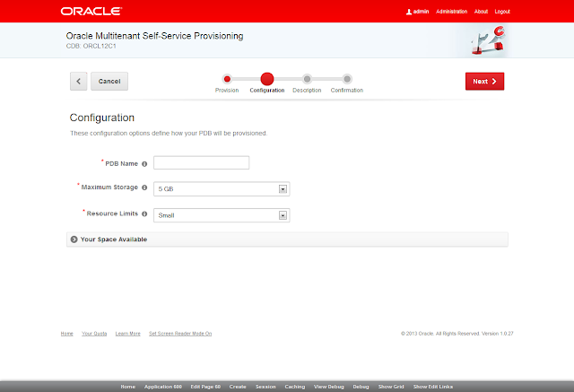Click Home in developer toolbar

click(x=128, y=387)
